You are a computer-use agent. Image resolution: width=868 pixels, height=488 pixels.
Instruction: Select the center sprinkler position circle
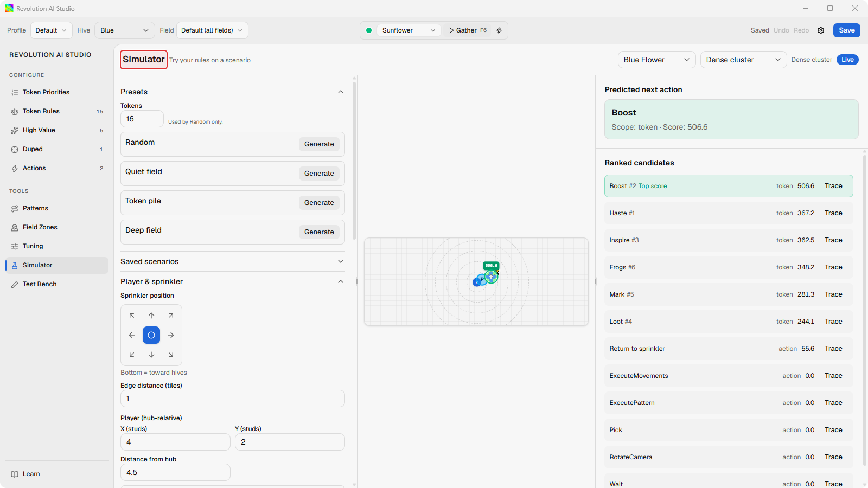coord(151,335)
